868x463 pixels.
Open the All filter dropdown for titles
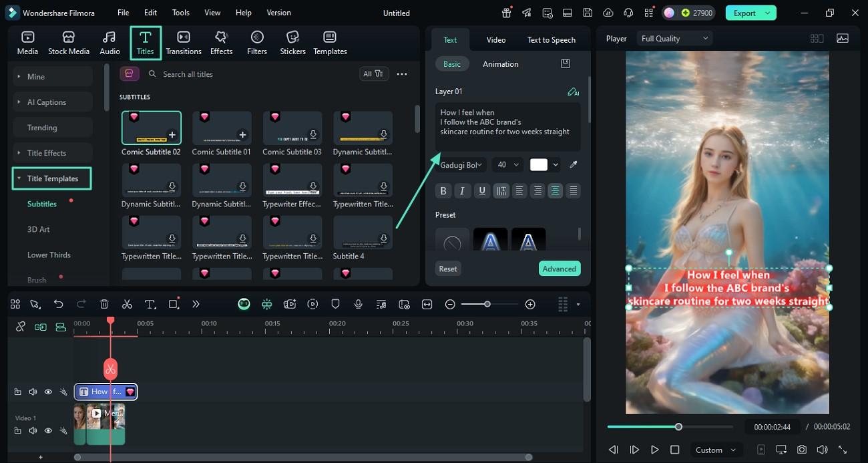[373, 74]
